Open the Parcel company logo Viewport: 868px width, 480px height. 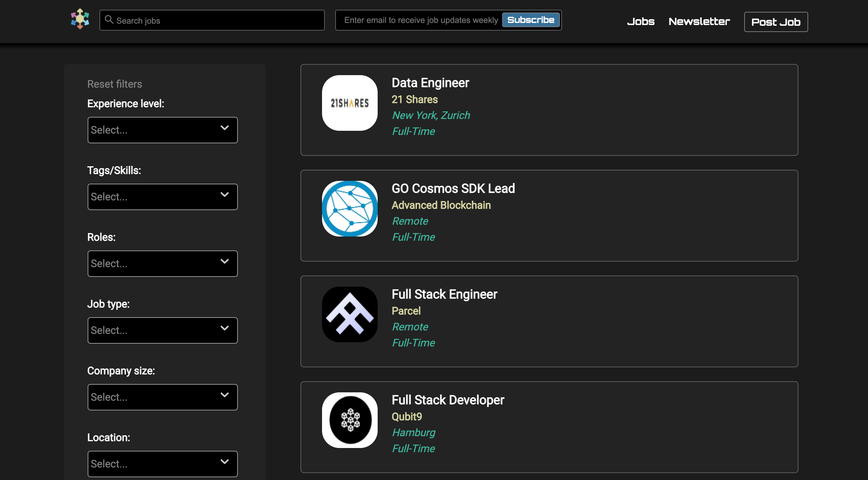point(349,314)
